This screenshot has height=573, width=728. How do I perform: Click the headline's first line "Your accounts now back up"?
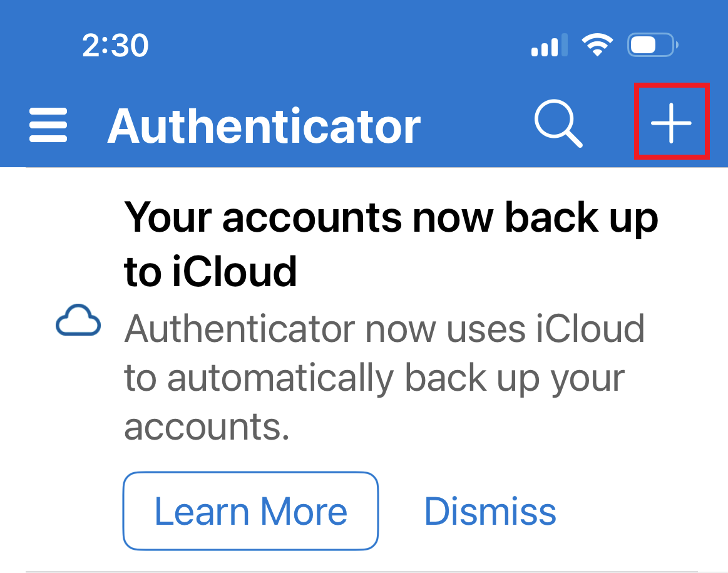(x=391, y=217)
